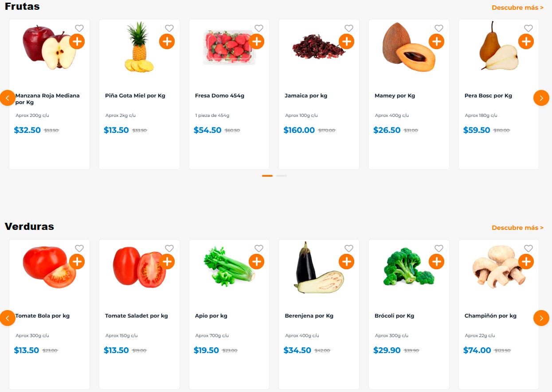This screenshot has width=552, height=392.
Task: Open Descubre más link for Verduras
Action: [517, 228]
